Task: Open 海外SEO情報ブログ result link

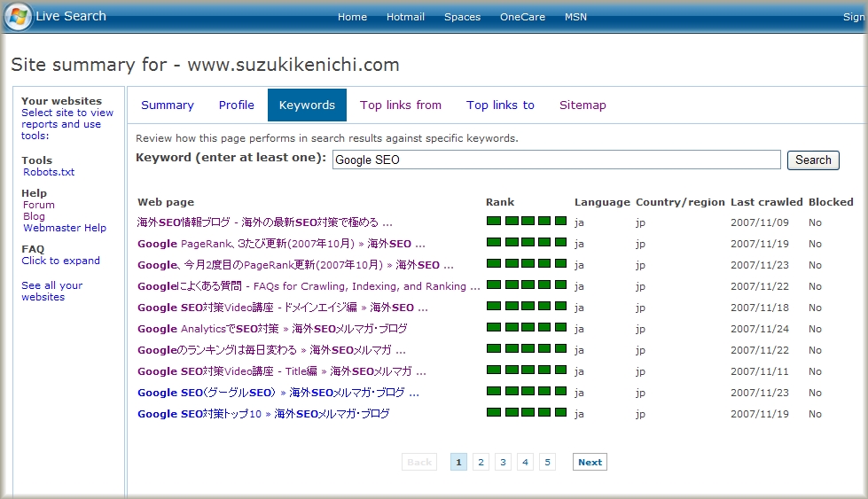Action: (264, 222)
